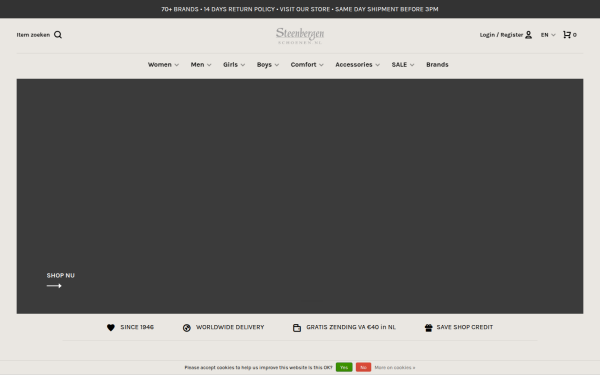This screenshot has height=375, width=600.
Task: Click the SINCE 1946 text
Action: coord(137,327)
